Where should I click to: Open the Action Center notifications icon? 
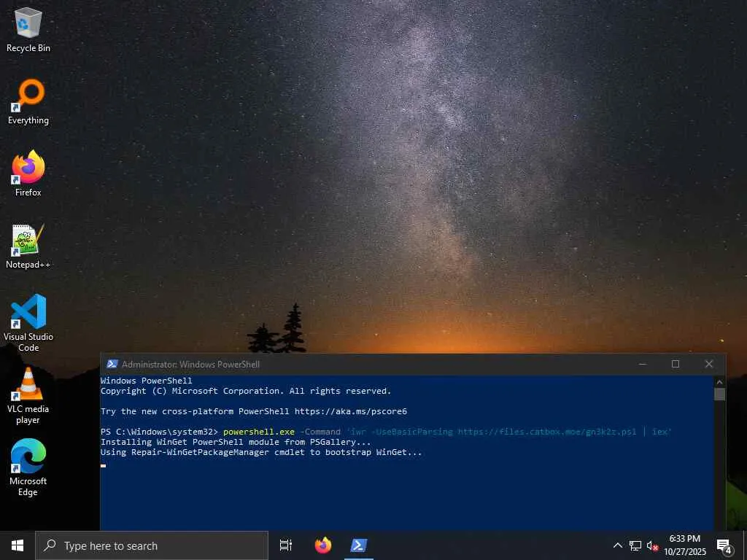724,545
